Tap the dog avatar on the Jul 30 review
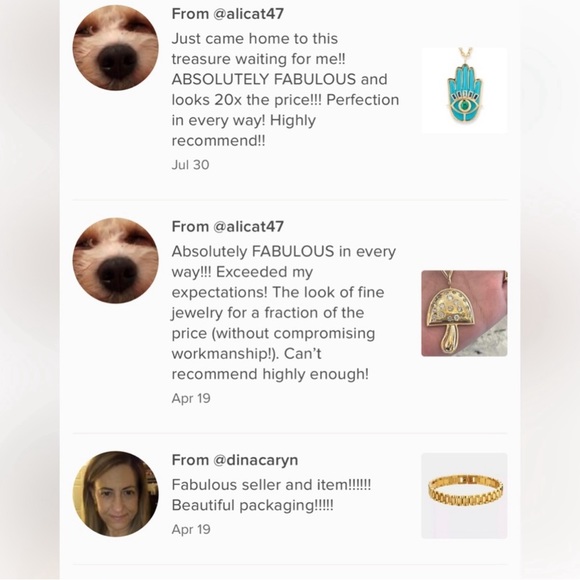This screenshot has height=580, width=580. point(115,48)
